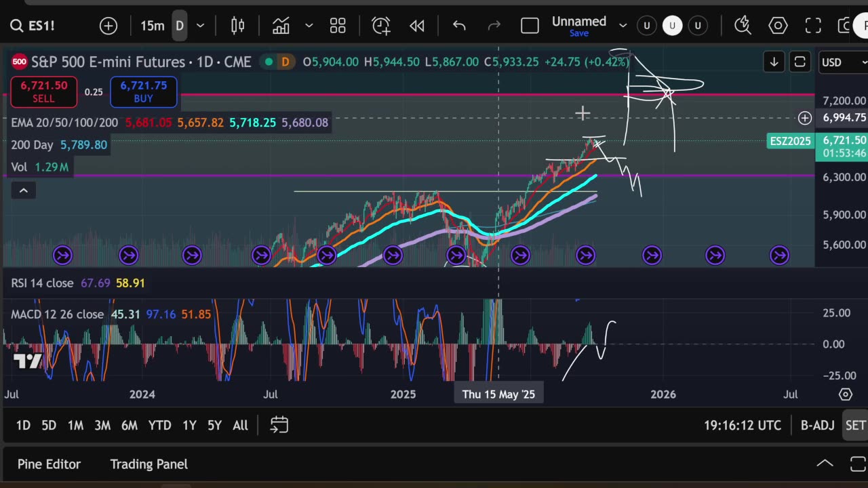
Task: Click the SELL 6,721.50 button
Action: click(43, 91)
